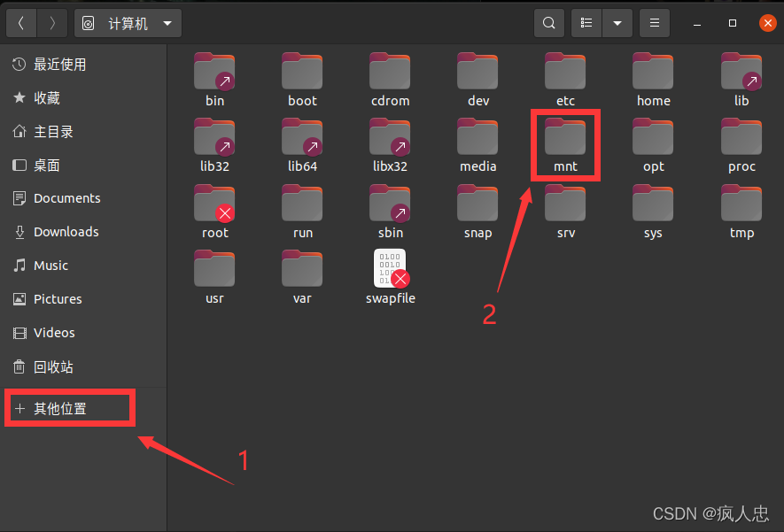Image resolution: width=784 pixels, height=532 pixels.
Task: Select the media folder icon
Action: coord(477,137)
